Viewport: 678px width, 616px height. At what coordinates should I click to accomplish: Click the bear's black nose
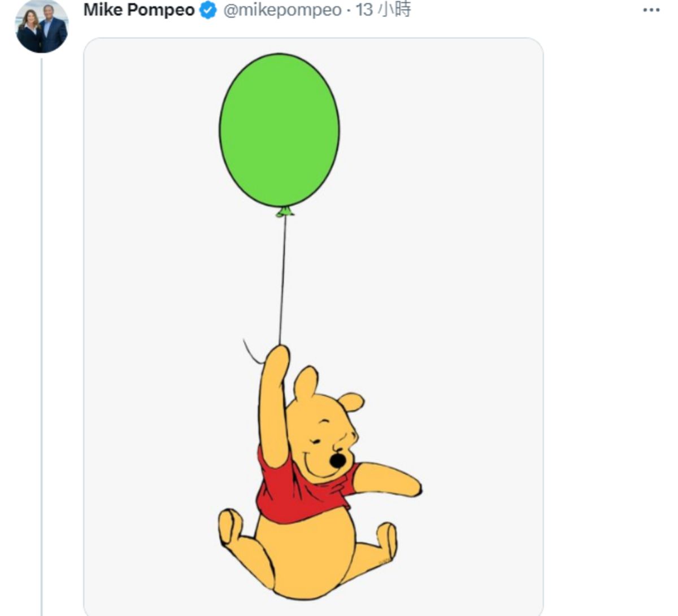coord(337,461)
